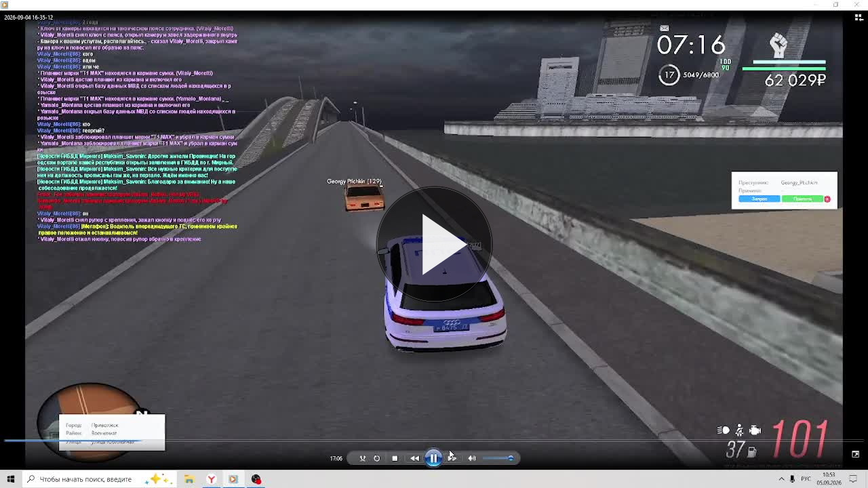Toggle repeat mode in the player
The image size is (868, 488).
(377, 458)
